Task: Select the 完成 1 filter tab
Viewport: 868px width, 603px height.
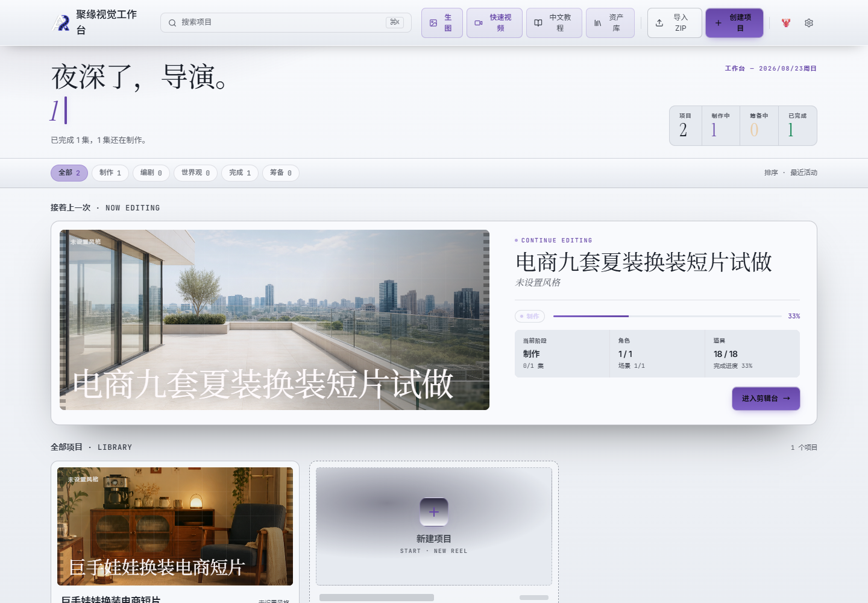Action: click(x=240, y=173)
